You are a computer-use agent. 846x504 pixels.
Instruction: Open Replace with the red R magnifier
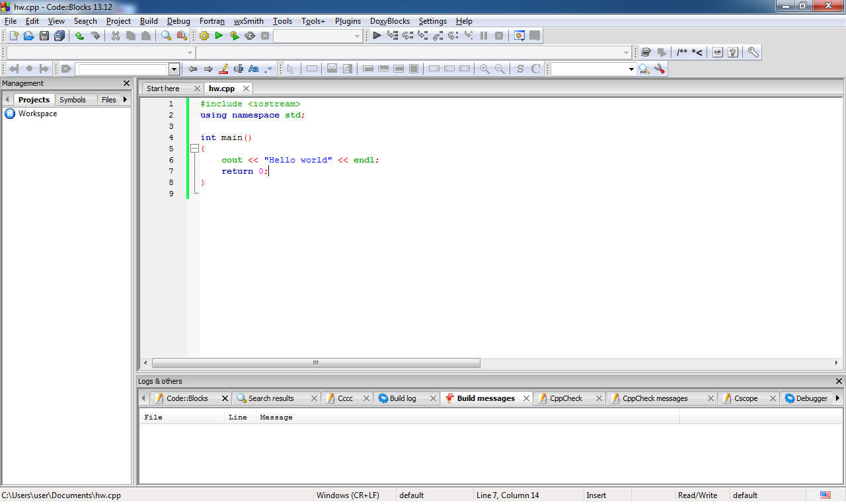point(182,36)
